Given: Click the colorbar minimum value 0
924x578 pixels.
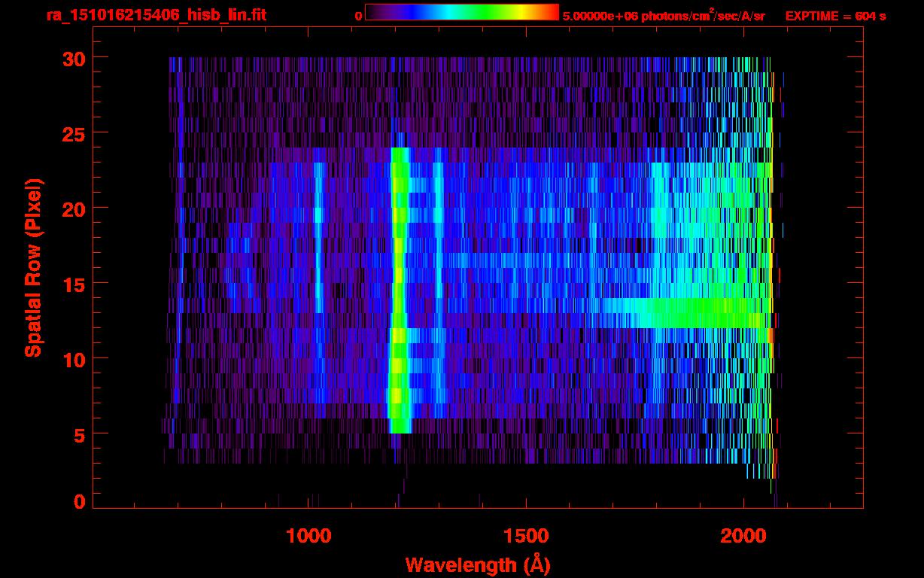Looking at the screenshot, I should [x=358, y=16].
